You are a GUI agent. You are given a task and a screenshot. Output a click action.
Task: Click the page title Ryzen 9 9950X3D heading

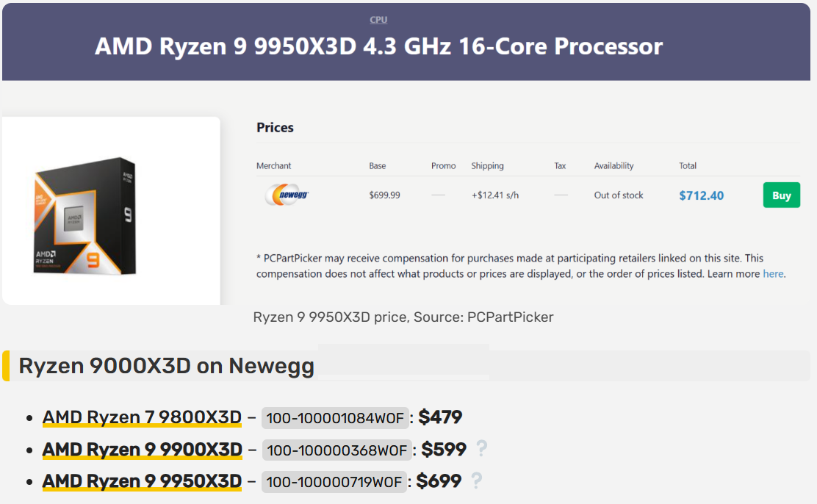pos(378,47)
